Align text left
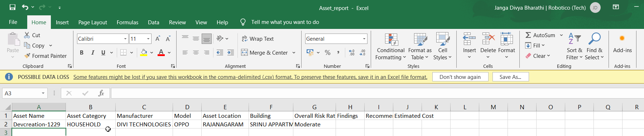This screenshot has height=136, width=644. tap(185, 52)
